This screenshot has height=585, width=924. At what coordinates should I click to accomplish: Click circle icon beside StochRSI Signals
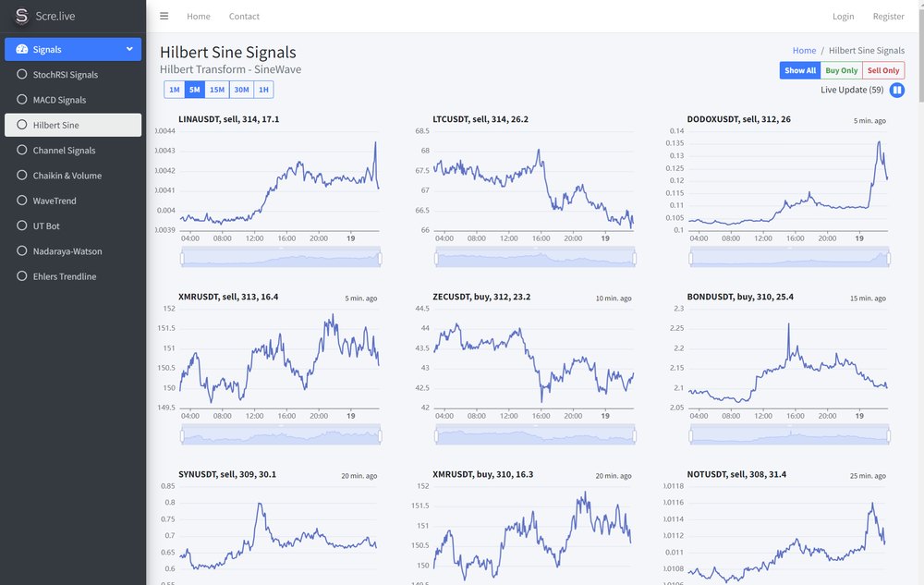coord(22,74)
